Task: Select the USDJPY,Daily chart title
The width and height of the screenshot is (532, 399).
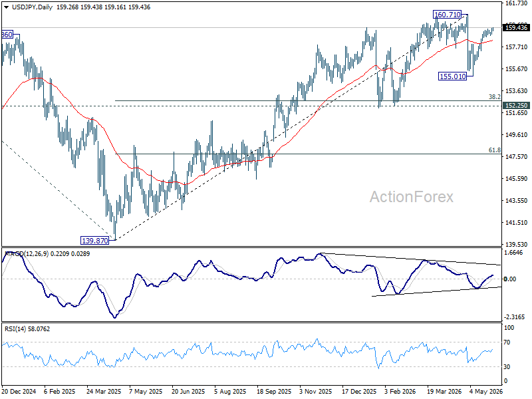Action: [32, 7]
